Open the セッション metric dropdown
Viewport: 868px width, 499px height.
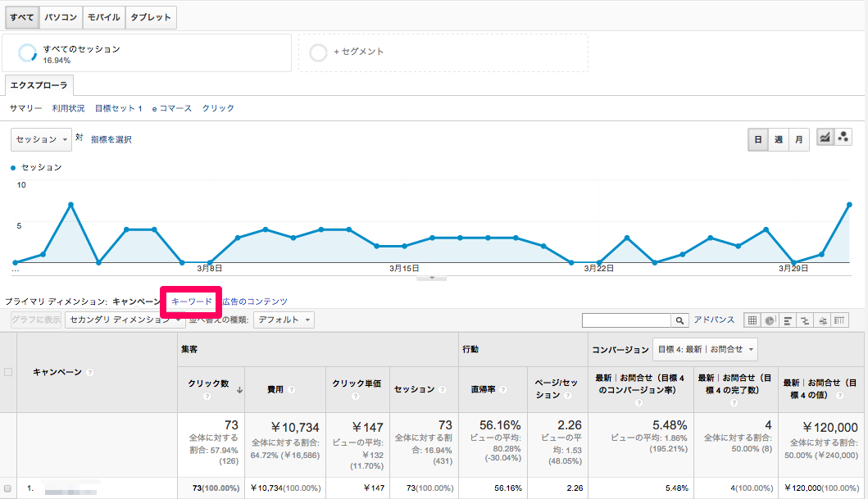coord(41,140)
